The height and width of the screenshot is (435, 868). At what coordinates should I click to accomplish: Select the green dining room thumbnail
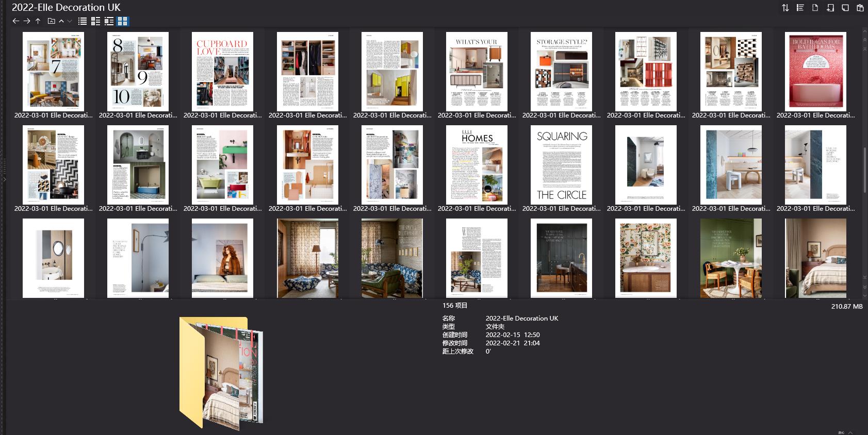tap(731, 258)
